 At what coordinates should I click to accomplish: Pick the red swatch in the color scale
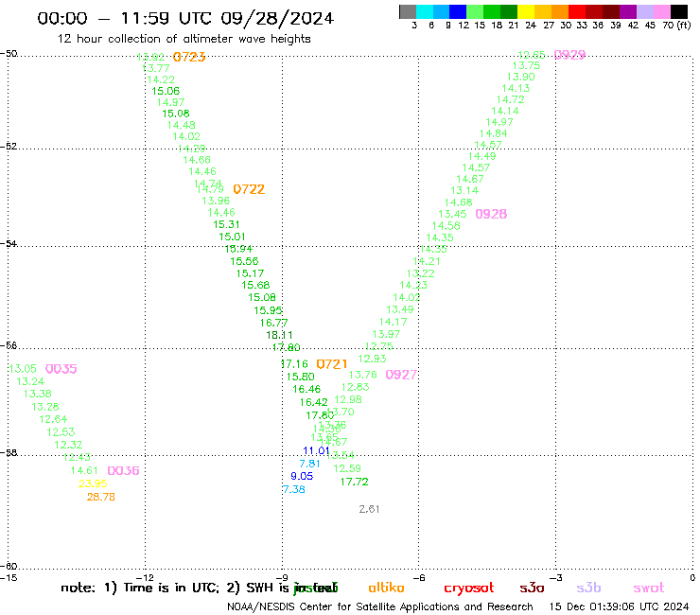tap(577, 11)
